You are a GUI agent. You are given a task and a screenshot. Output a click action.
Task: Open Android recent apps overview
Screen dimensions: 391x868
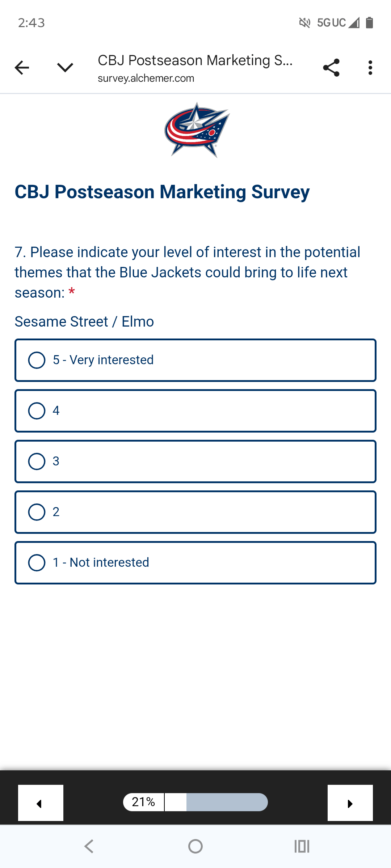[x=302, y=846]
